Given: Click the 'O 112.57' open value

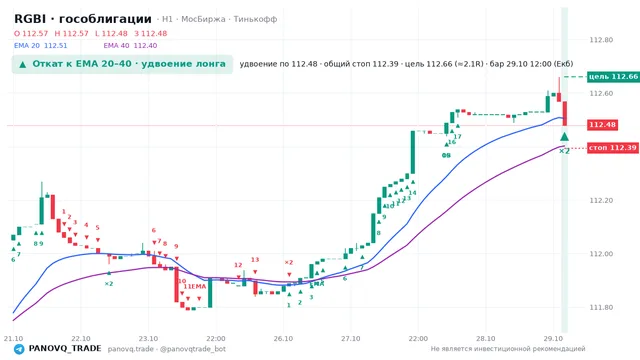Looking at the screenshot, I should [31, 33].
